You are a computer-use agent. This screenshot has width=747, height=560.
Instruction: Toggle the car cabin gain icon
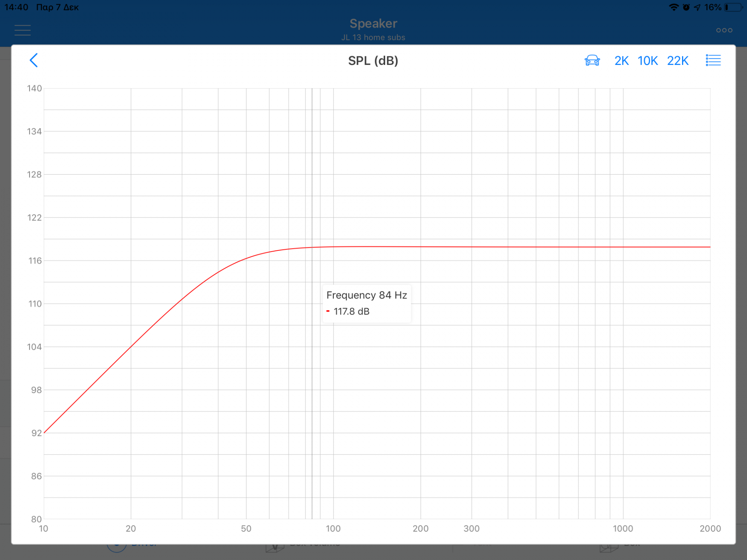(592, 60)
